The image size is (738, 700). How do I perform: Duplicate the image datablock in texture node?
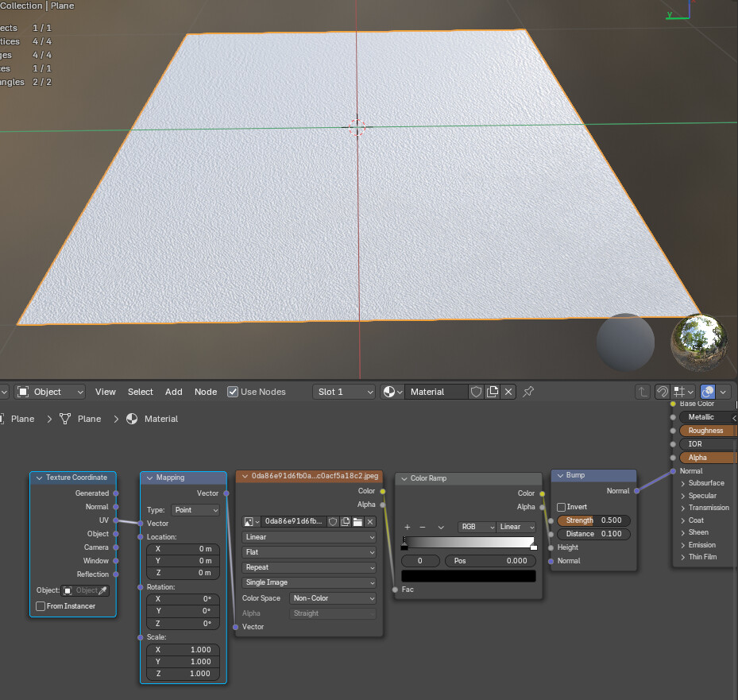(x=345, y=521)
